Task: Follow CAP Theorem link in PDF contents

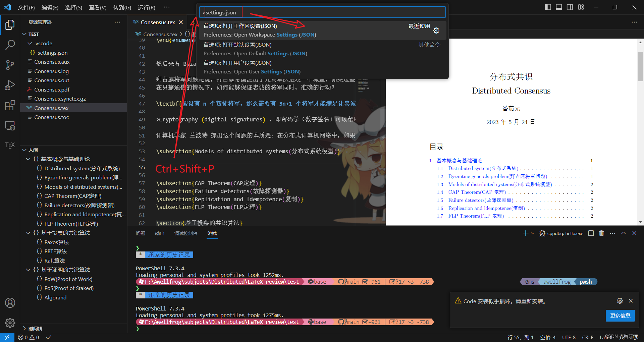Action: point(477,192)
